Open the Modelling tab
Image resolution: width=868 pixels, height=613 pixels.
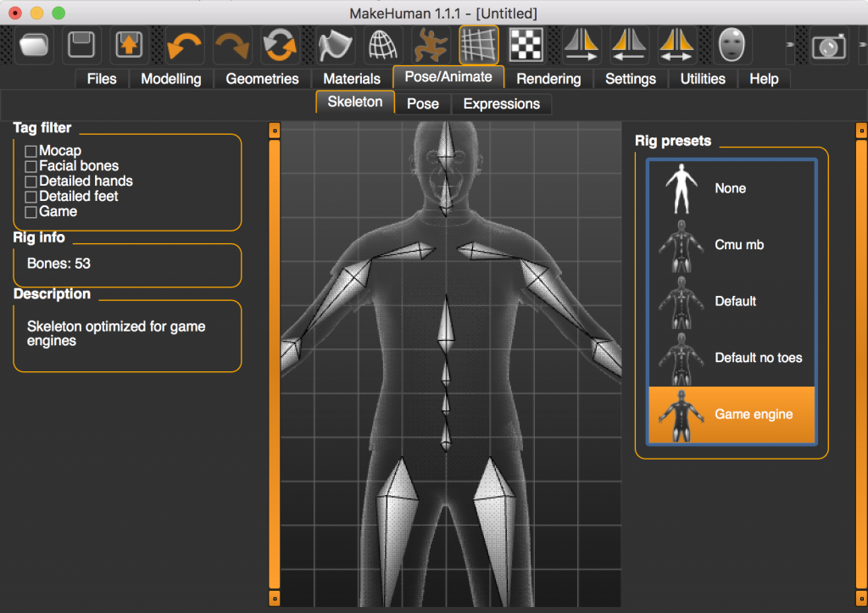tap(170, 79)
